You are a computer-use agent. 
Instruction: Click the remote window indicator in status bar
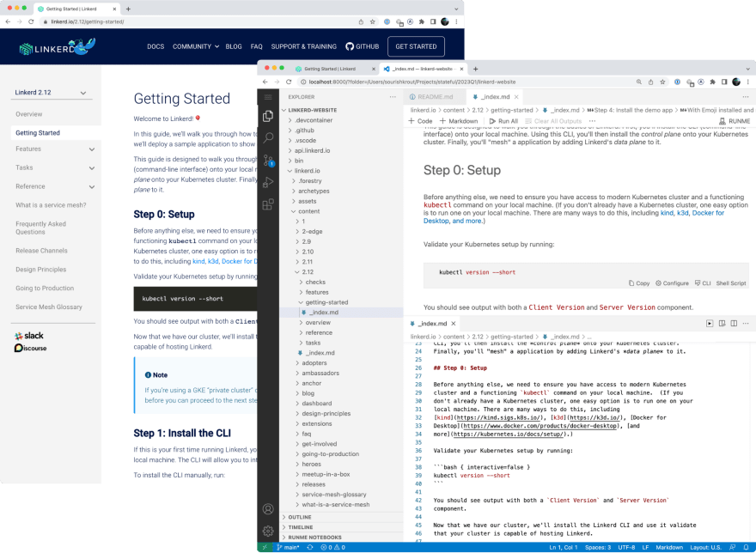click(x=265, y=547)
